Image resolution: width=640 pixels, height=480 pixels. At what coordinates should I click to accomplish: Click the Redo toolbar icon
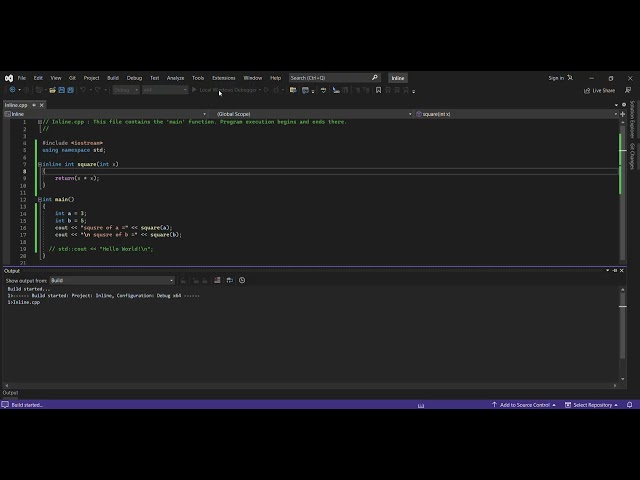click(98, 90)
